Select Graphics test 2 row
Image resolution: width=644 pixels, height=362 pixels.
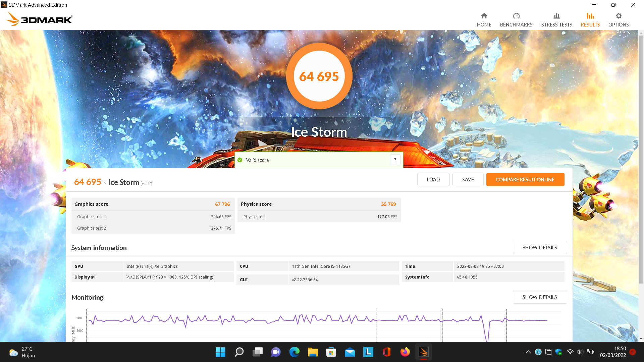coord(153,228)
